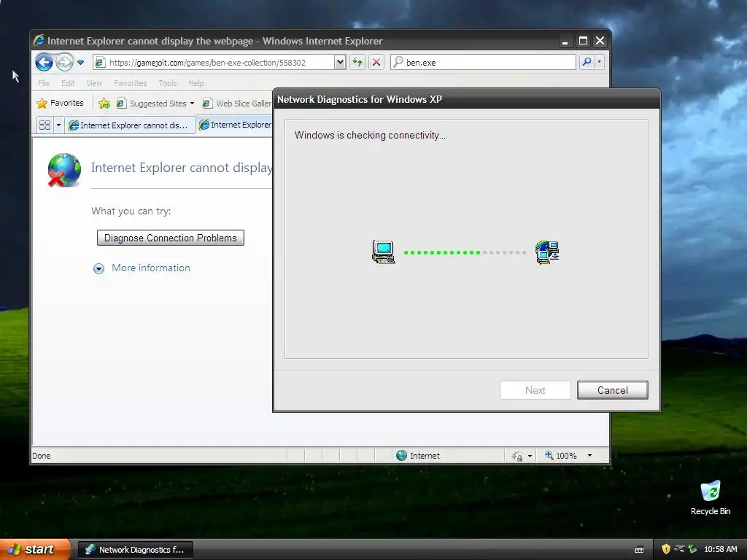
Task: Click the Network Diagnostics title bar
Action: point(466,99)
